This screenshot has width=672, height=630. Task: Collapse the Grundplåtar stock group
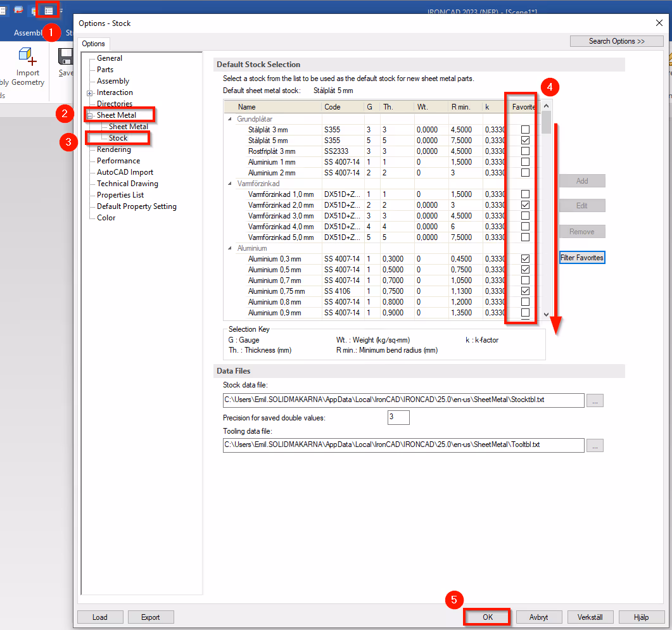229,118
